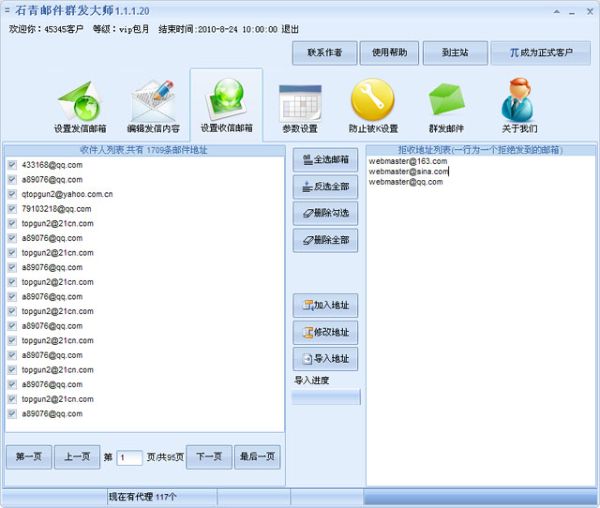The height and width of the screenshot is (508, 600).
Task: Click webmaster@qq.com in the reject list
Action: tap(406, 182)
